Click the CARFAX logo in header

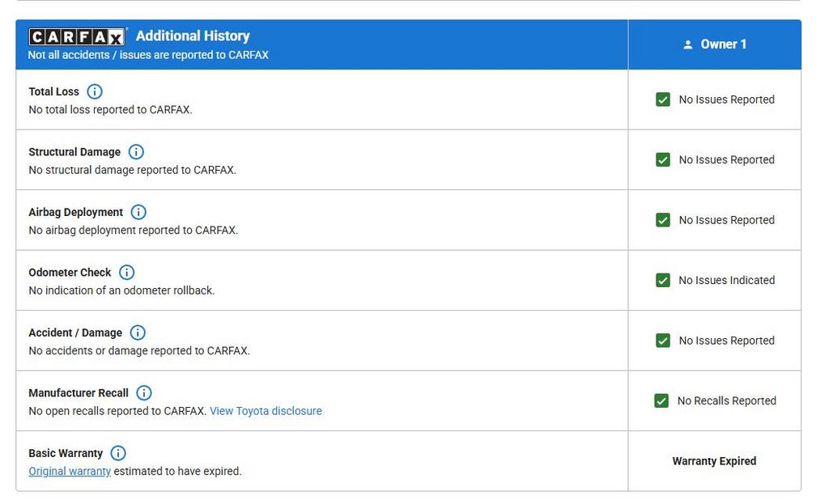click(77, 36)
